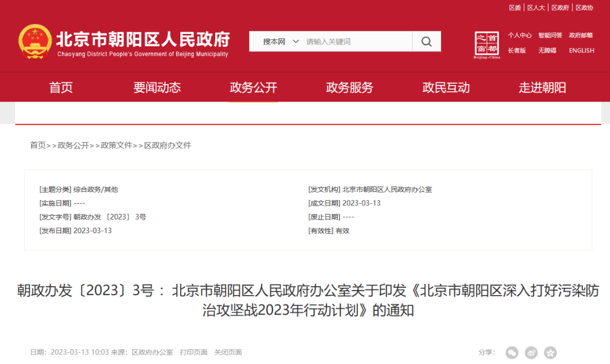Click the 区政府办文件 breadcrumb link
The height and width of the screenshot is (364, 610).
click(x=168, y=146)
